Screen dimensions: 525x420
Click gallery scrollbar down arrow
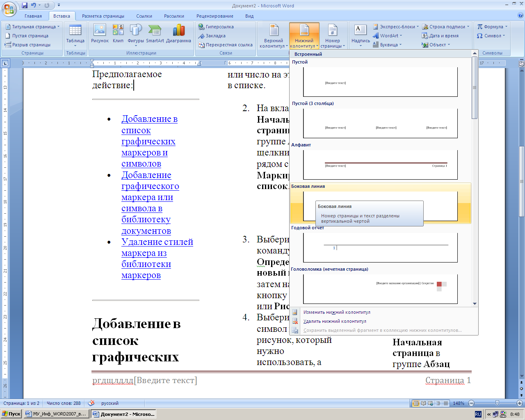pos(475,304)
